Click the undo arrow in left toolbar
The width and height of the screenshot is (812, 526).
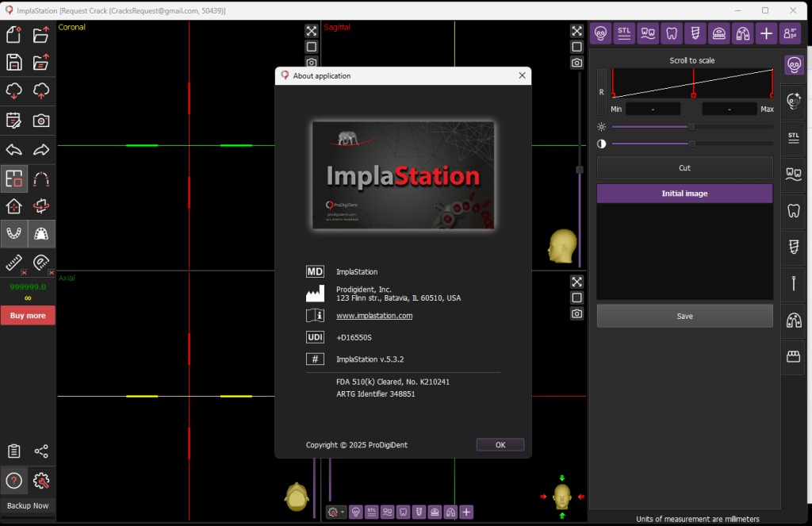[x=13, y=150]
